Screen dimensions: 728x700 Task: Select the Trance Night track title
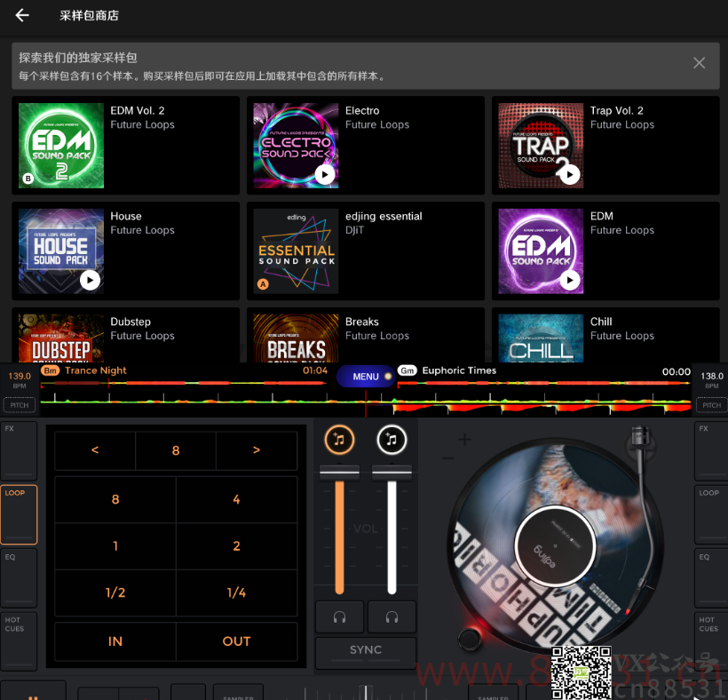96,370
